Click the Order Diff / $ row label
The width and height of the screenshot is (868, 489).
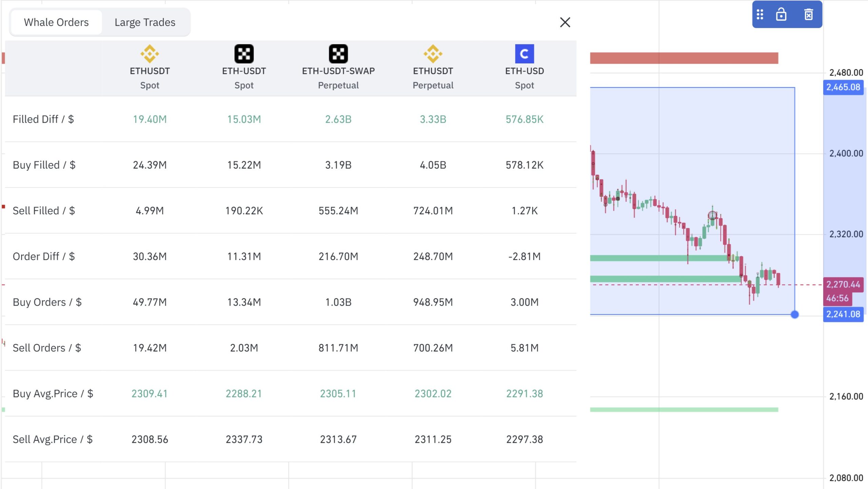pyautogui.click(x=44, y=256)
